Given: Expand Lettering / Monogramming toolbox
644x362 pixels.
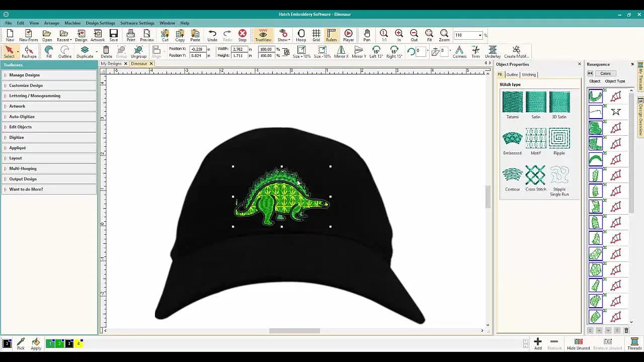Looking at the screenshot, I should 49,96.
